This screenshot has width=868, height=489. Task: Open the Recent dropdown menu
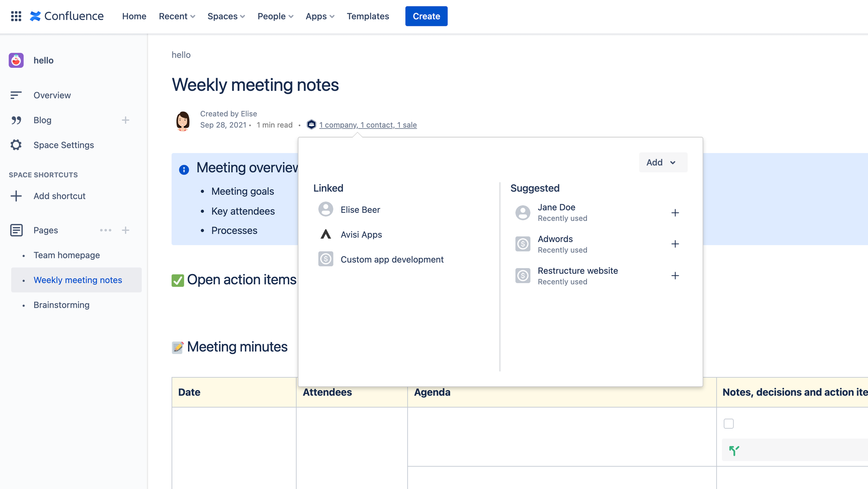(x=177, y=16)
